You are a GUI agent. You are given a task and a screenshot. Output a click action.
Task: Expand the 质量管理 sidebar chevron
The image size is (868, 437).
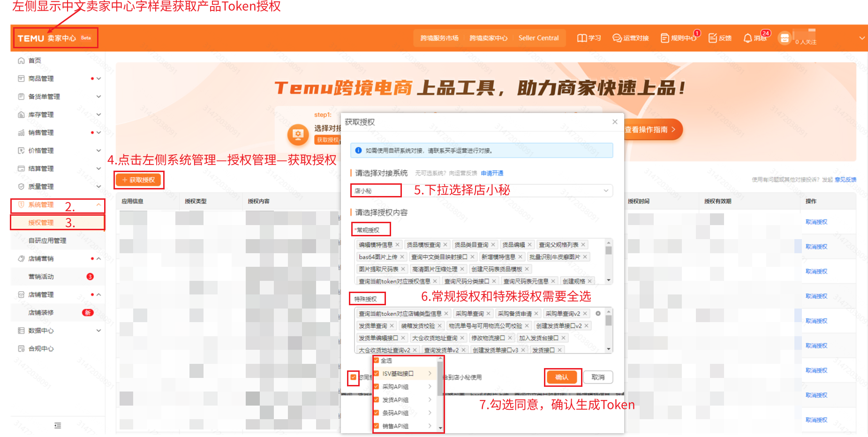[98, 187]
